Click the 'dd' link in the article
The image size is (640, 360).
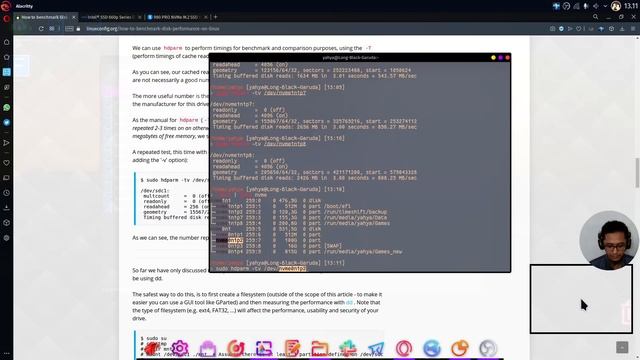point(349,302)
